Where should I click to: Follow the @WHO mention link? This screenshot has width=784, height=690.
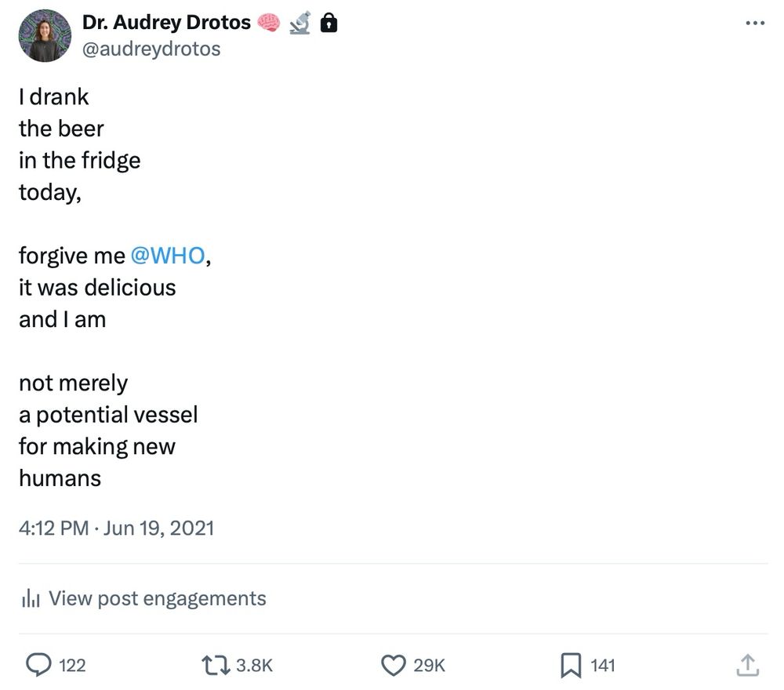(x=167, y=256)
